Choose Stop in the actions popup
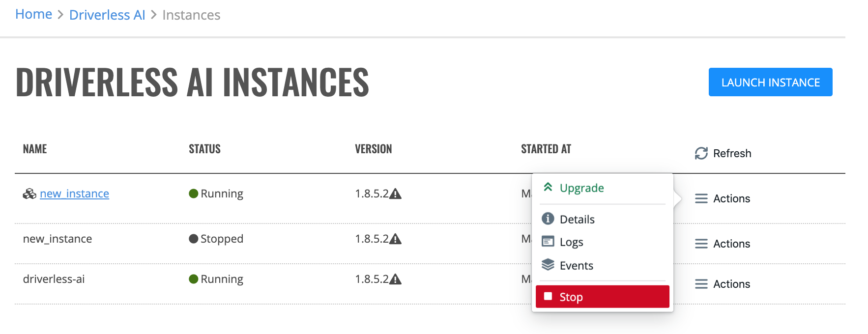 (603, 297)
